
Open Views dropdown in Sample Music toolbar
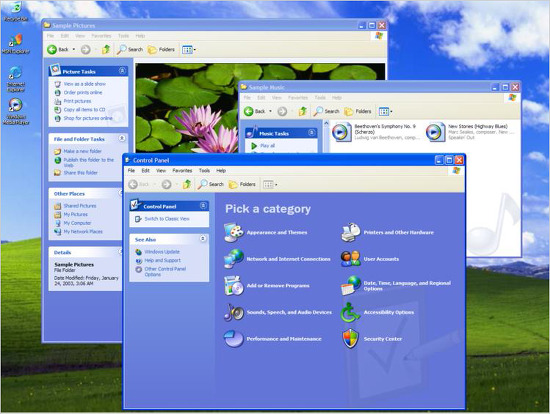(385, 112)
